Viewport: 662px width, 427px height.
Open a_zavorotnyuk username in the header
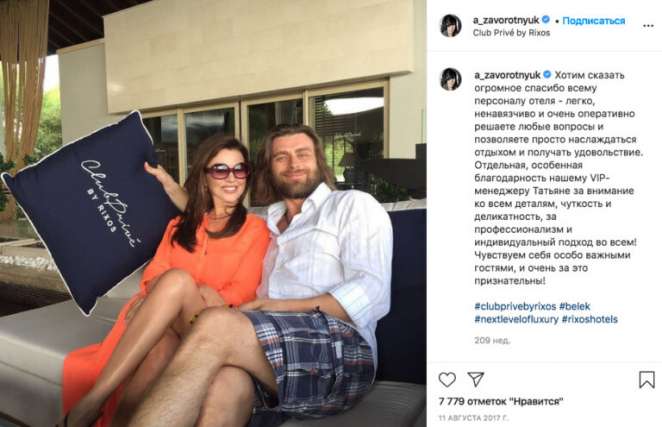(x=506, y=20)
